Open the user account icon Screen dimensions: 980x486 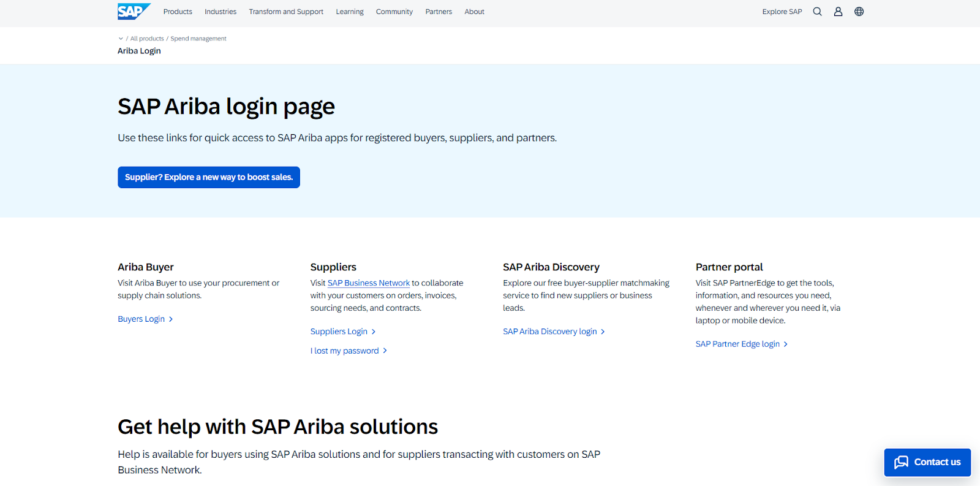pos(838,12)
